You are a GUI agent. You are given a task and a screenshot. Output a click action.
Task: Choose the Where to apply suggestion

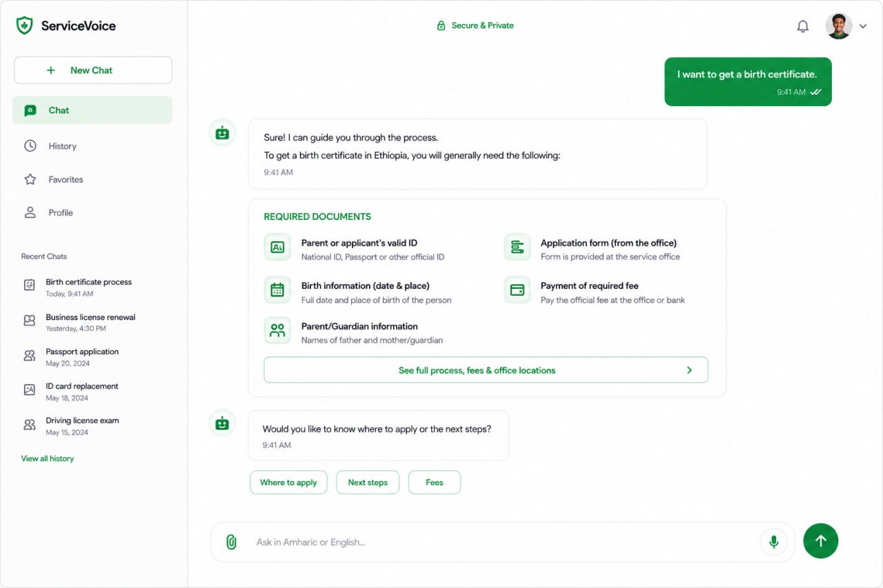(288, 483)
